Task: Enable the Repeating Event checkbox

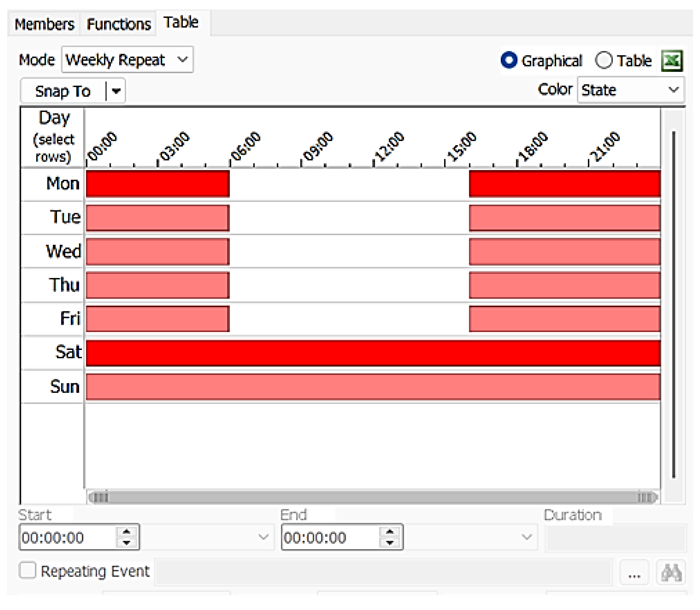Action: pos(28,570)
